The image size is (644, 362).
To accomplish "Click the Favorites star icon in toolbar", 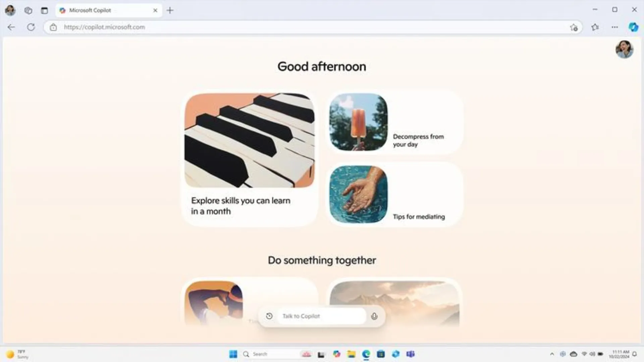I will [595, 27].
